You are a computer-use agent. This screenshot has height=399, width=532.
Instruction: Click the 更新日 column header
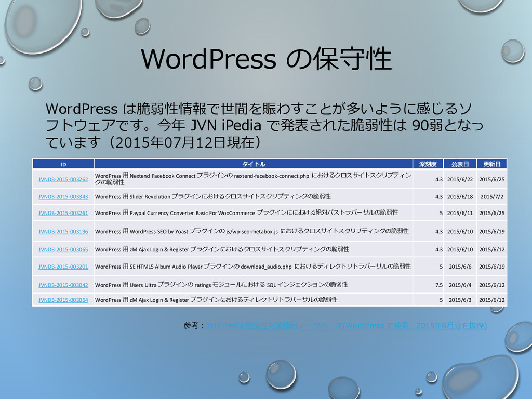(x=491, y=164)
